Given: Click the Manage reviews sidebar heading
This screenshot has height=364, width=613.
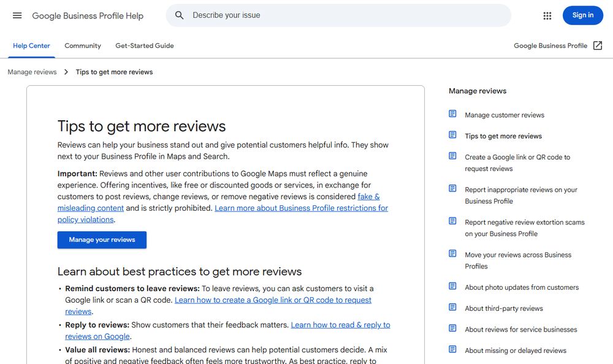Looking at the screenshot, I should [478, 91].
